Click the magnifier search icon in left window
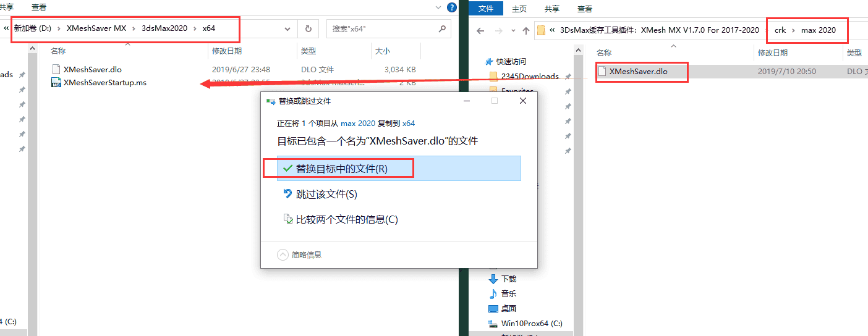The width and height of the screenshot is (868, 336). click(x=442, y=28)
